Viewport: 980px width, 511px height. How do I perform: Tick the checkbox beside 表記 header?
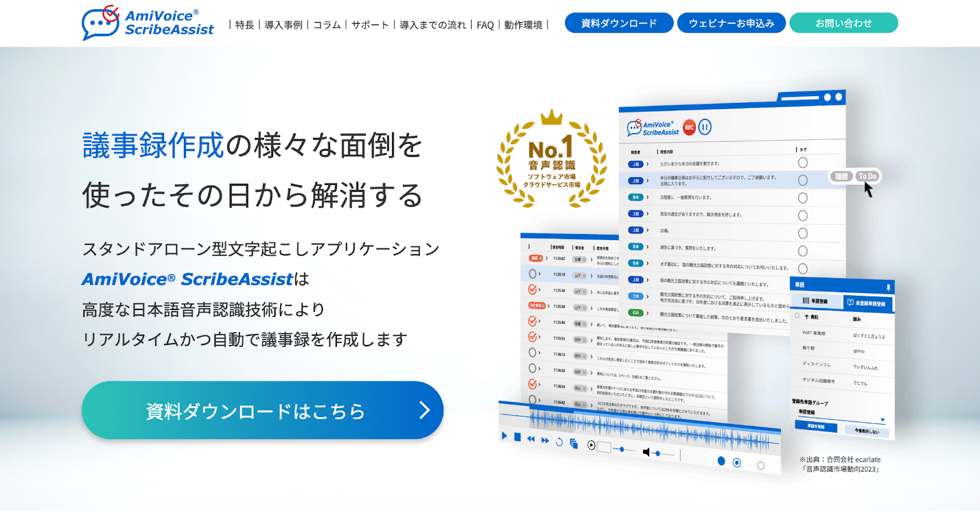tap(797, 316)
